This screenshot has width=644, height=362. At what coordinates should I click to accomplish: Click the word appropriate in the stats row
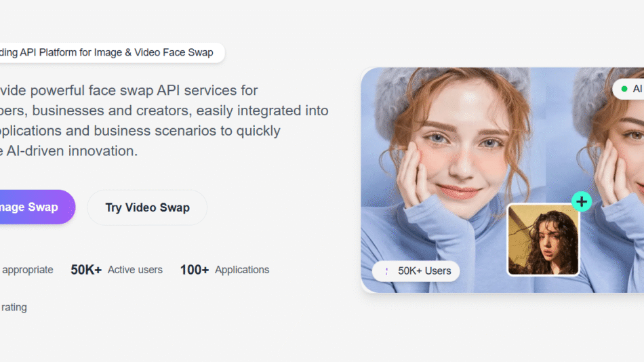click(x=27, y=270)
